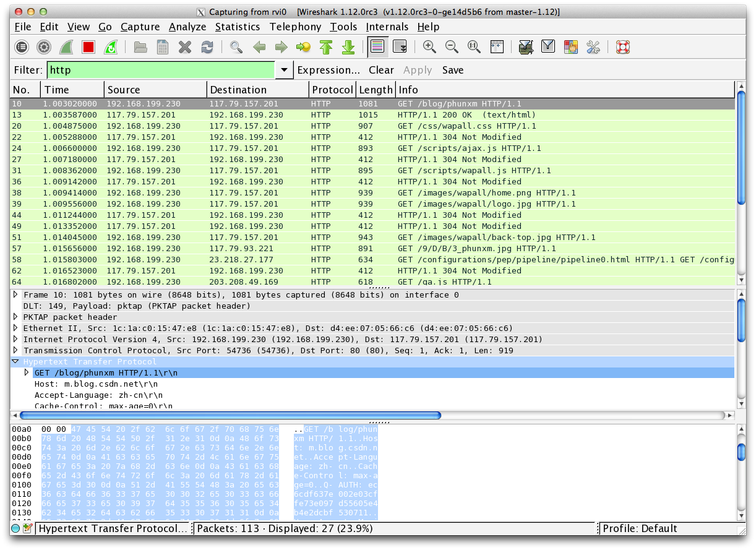Go back in packet history arrow
Image resolution: width=756 pixels, height=550 pixels.
tap(259, 47)
